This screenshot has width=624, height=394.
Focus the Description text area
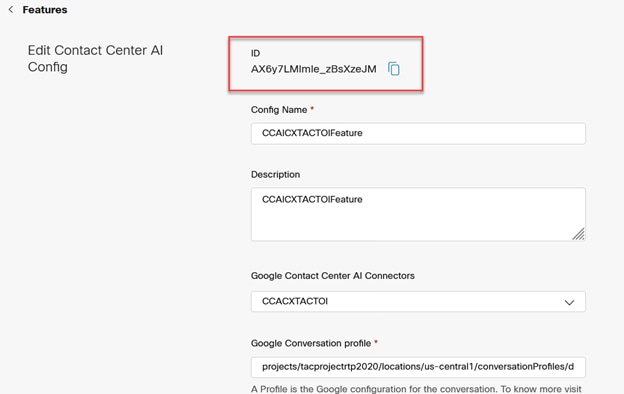tap(418, 215)
